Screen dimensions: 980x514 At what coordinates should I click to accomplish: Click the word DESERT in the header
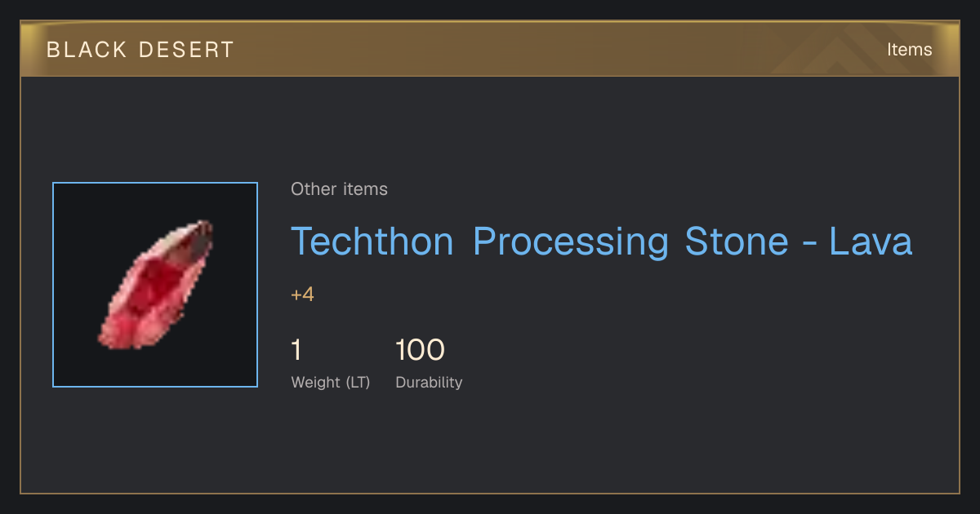186,50
